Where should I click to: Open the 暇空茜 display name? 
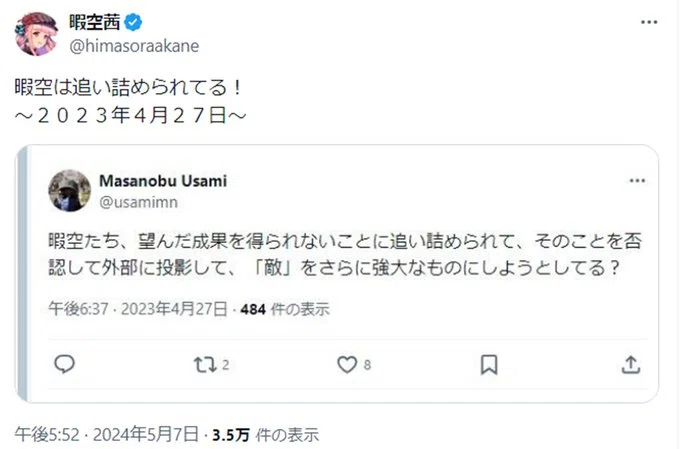tap(95, 22)
